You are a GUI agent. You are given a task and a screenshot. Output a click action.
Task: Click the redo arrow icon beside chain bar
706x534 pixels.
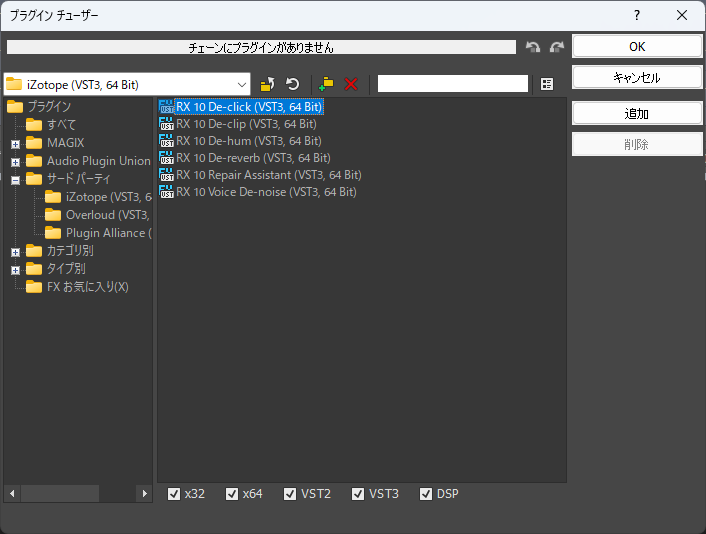[x=557, y=47]
